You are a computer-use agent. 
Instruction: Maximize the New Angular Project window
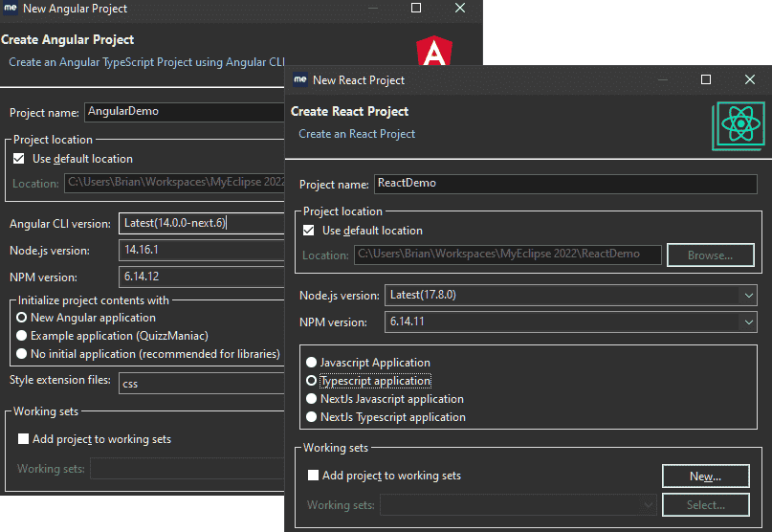pyautogui.click(x=416, y=8)
